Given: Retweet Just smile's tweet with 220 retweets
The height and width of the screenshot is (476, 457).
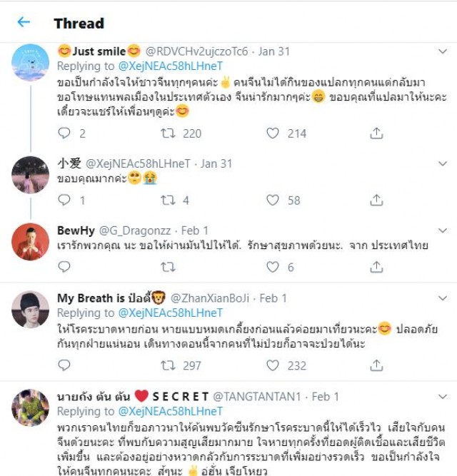Looking at the screenshot, I should [x=168, y=133].
